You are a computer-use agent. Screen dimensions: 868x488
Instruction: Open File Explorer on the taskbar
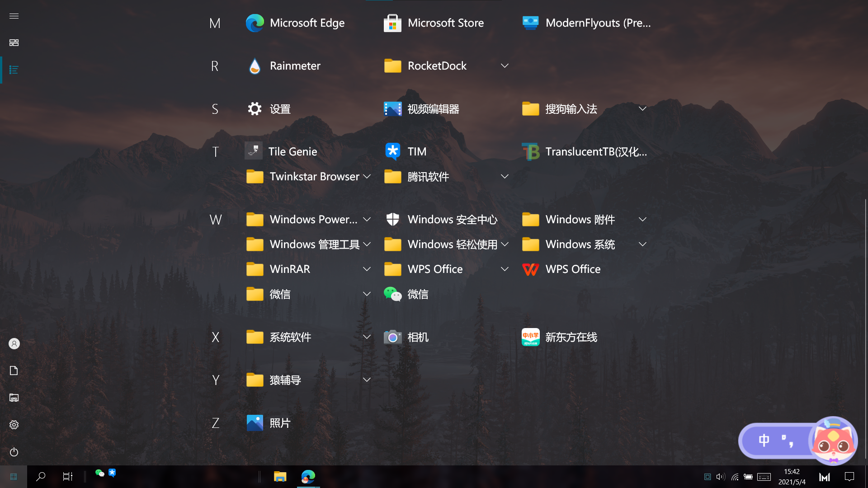280,477
